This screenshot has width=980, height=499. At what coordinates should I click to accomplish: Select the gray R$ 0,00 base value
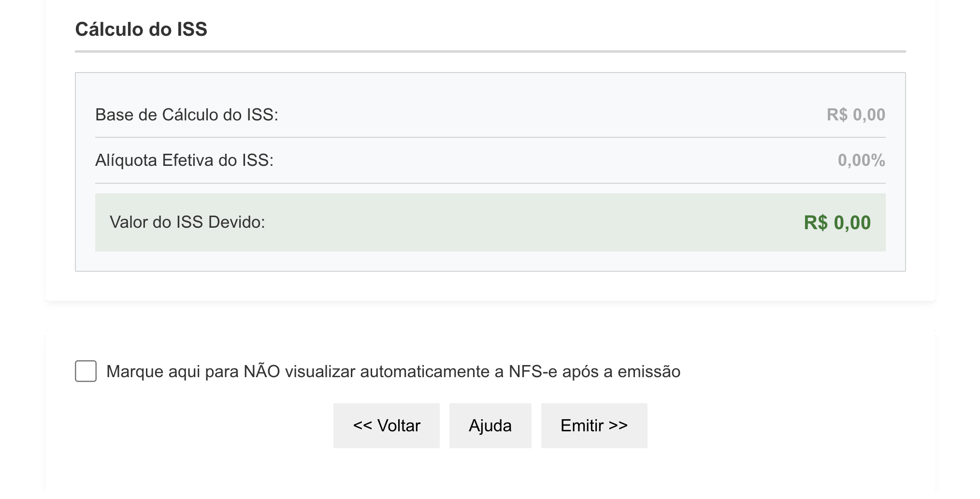856,115
